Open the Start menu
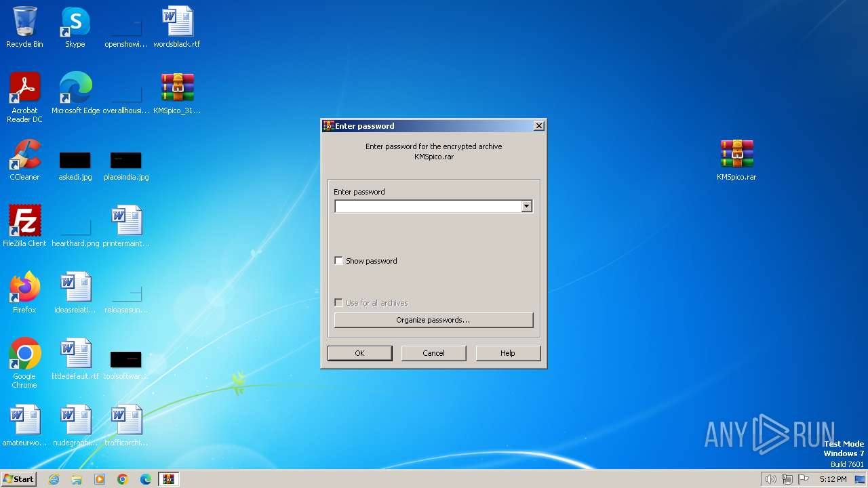The height and width of the screenshot is (488, 868). click(18, 479)
